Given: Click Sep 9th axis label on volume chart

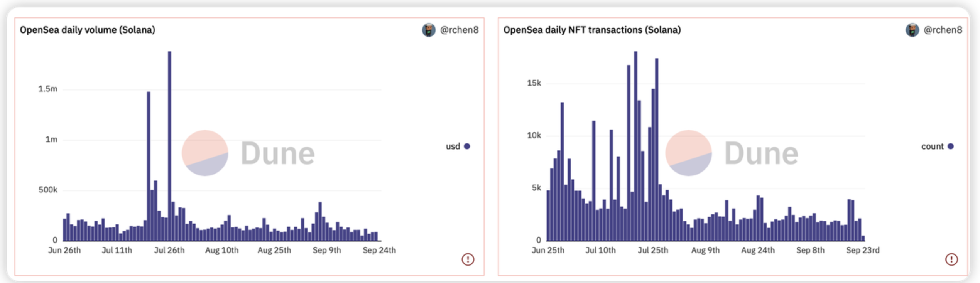Looking at the screenshot, I should tap(327, 250).
